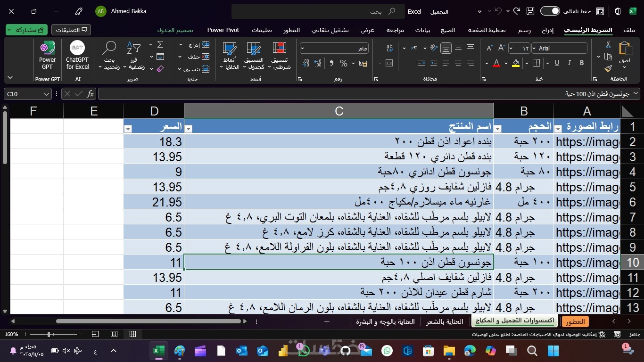Save the workbook via title bar
The height and width of the screenshot is (362, 644).
[x=530, y=11]
